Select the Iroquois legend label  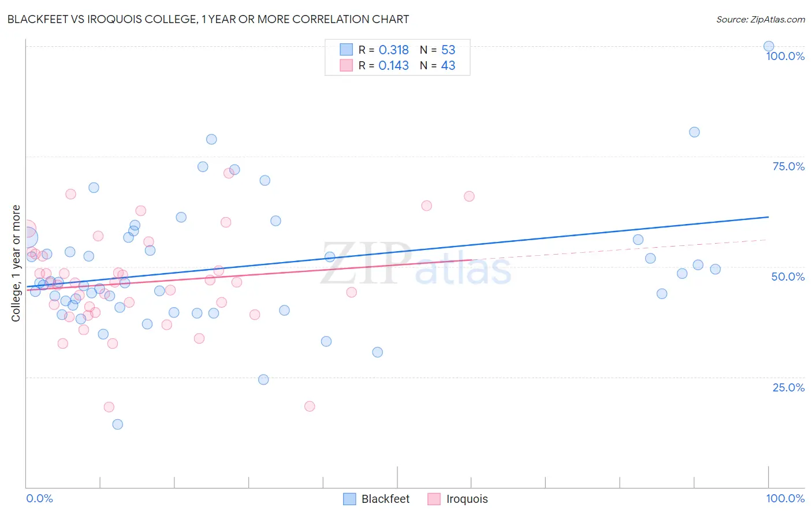point(467,499)
